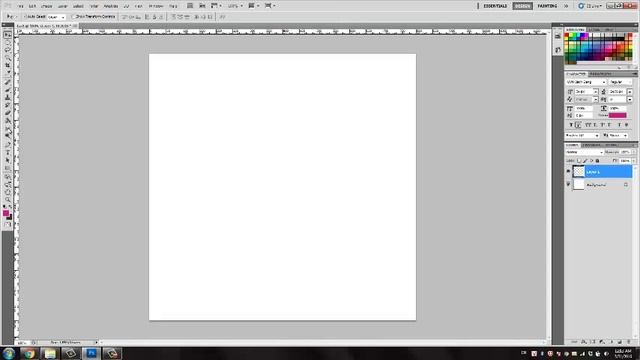Open the Layer menu

[62, 6]
